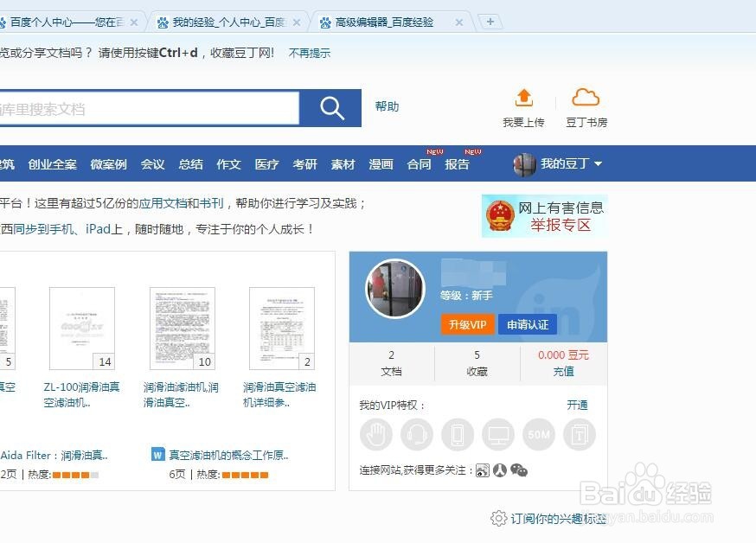Open 润滑油真空滤油机详细参 thumbnail
Viewport: 756px width, 543px height.
click(282, 329)
